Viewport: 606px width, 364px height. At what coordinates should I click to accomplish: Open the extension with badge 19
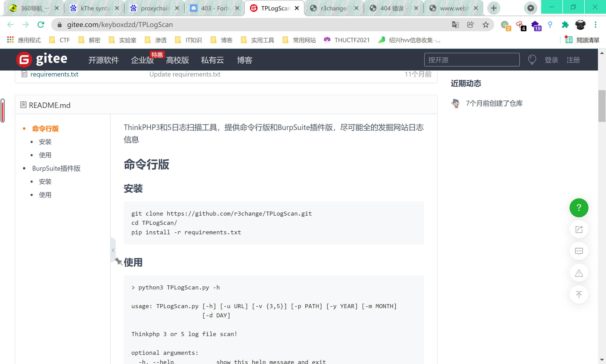536,26
